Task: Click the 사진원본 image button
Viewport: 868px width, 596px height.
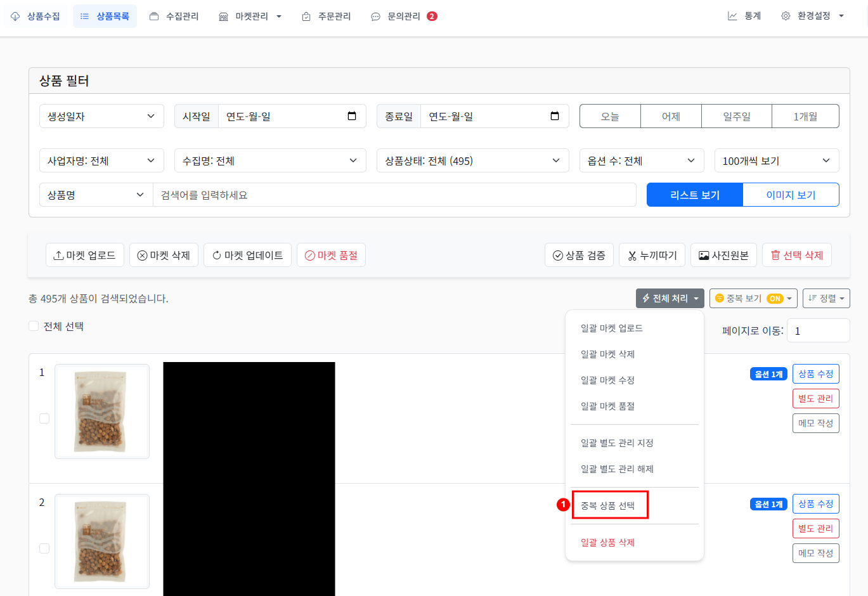Action: pyautogui.click(x=723, y=255)
